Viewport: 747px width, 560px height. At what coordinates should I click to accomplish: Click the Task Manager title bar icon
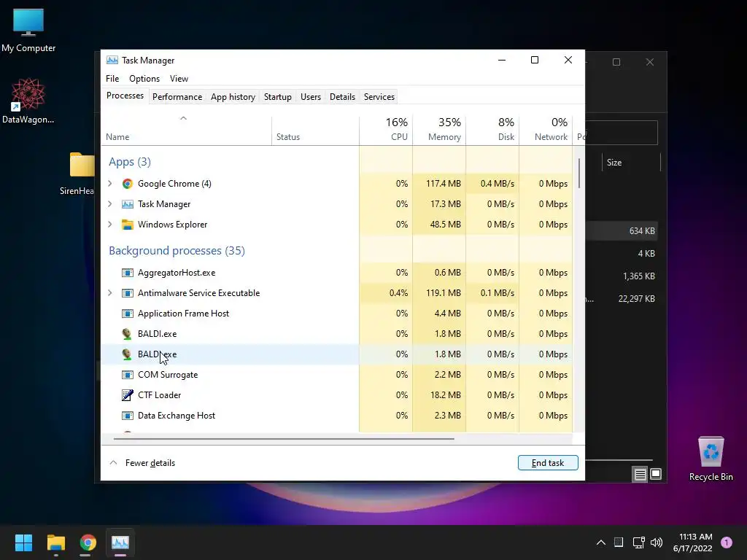point(112,60)
